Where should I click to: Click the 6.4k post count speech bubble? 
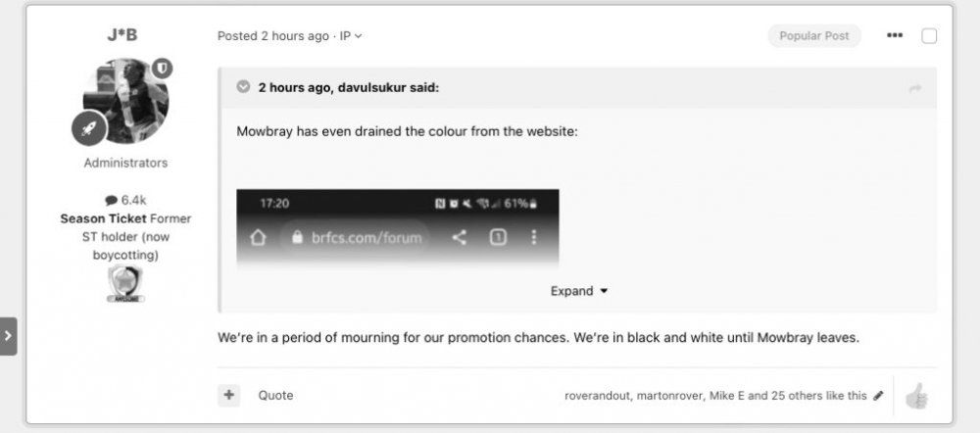[x=111, y=201]
